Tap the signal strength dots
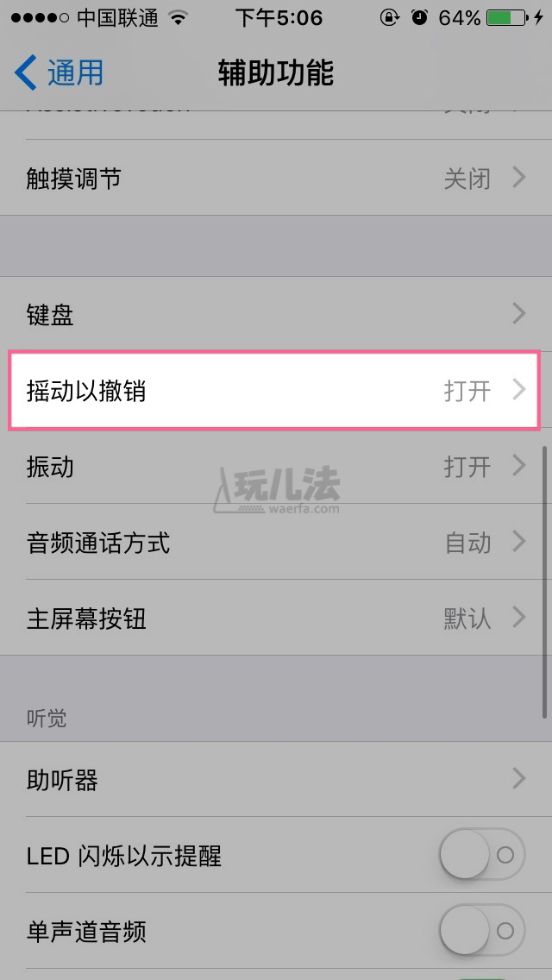The width and height of the screenshot is (552, 980). 40,18
